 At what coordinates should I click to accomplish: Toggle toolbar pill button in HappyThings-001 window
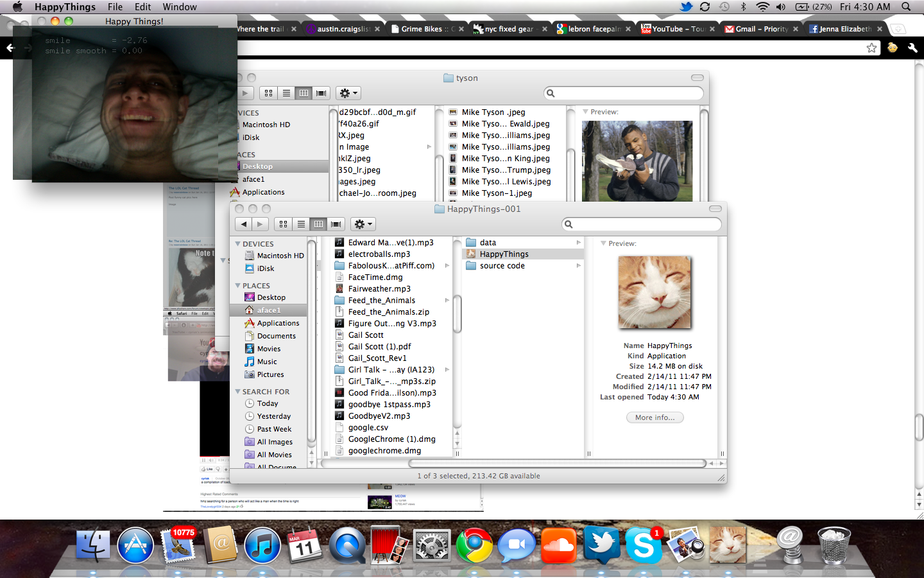point(715,209)
